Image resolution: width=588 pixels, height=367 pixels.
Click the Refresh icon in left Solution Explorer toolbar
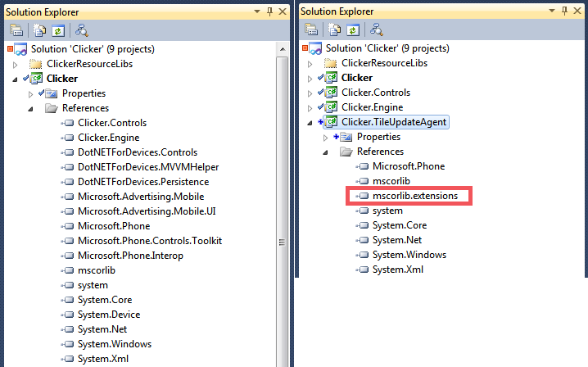pos(57,29)
